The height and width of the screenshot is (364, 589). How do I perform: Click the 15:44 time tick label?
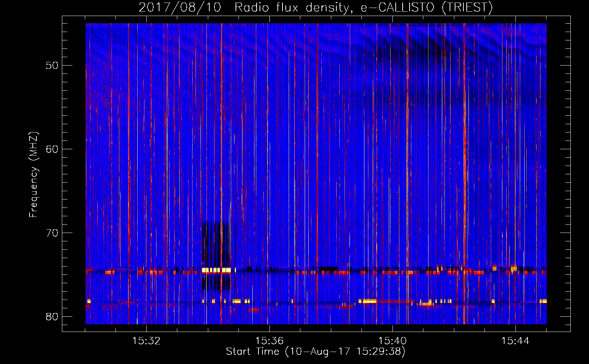click(x=515, y=341)
